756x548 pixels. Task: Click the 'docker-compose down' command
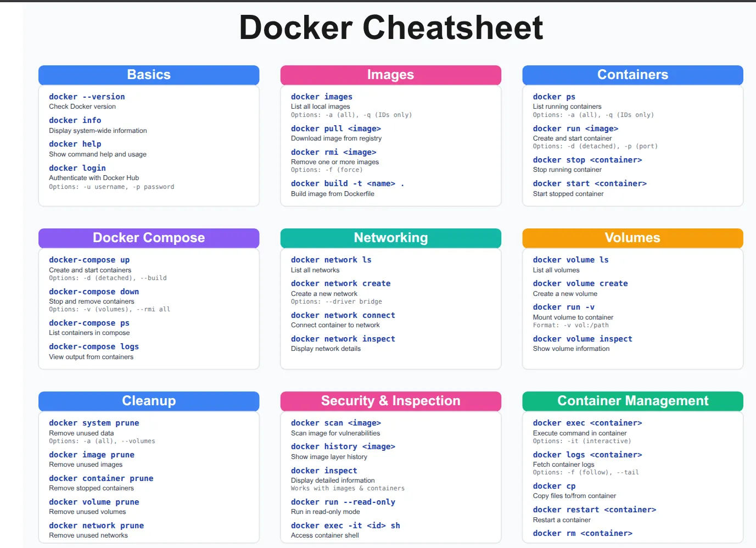click(x=94, y=292)
